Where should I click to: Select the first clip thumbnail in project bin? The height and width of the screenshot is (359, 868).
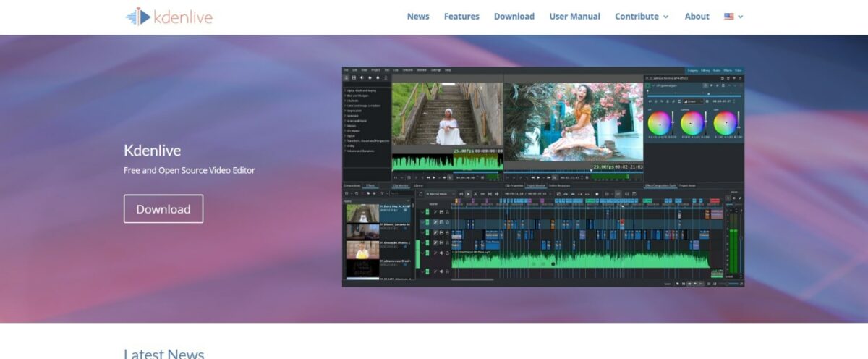click(362, 213)
